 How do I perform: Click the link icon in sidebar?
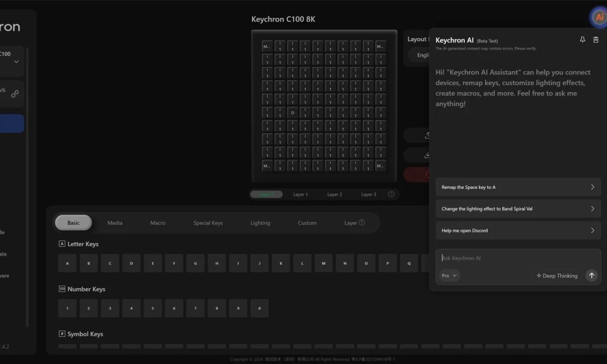15,94
